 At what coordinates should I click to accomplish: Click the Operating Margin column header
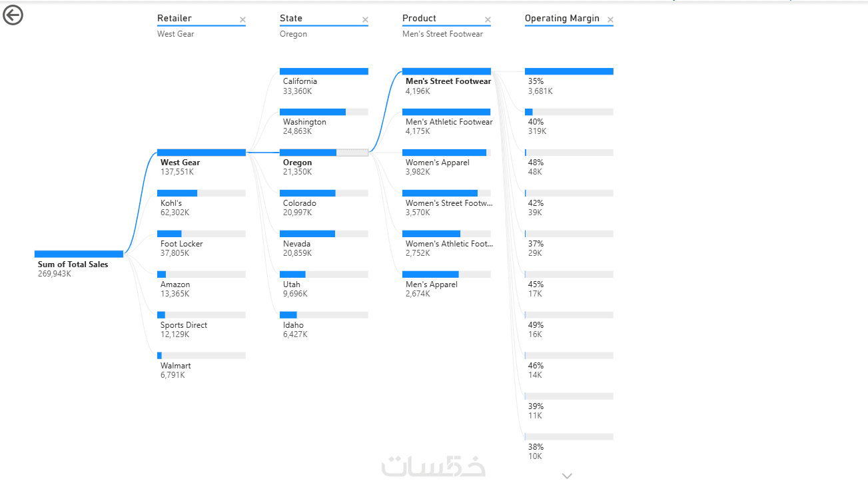562,19
